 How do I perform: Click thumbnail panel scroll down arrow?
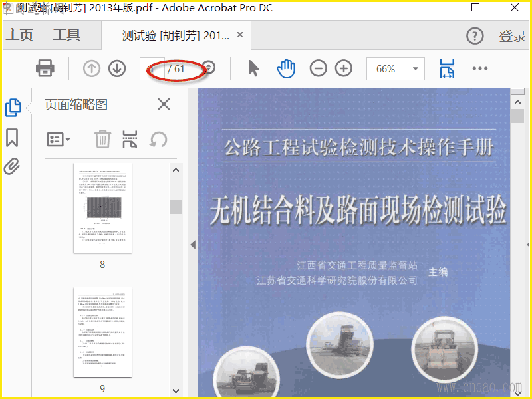pyautogui.click(x=176, y=391)
